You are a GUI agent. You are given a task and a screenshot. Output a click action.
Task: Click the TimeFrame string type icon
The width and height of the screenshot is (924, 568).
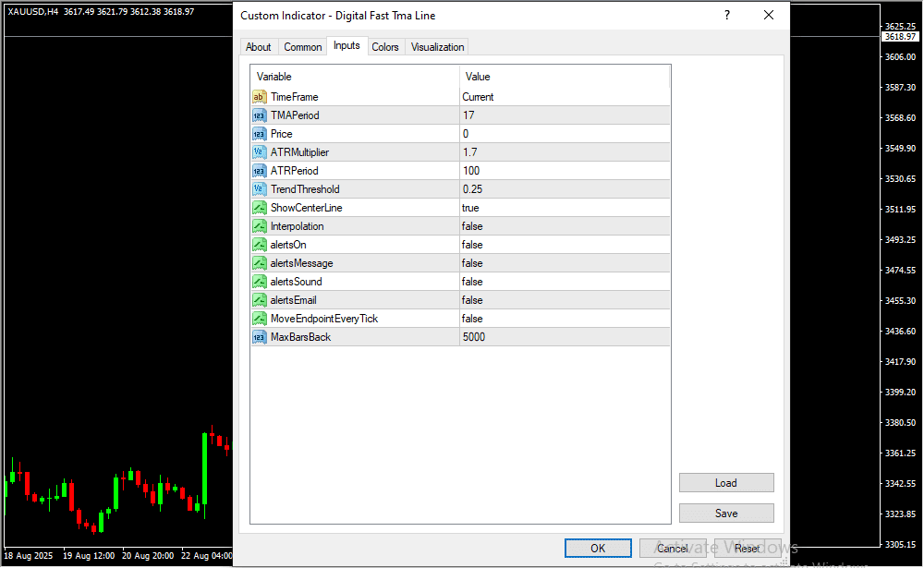(x=260, y=97)
